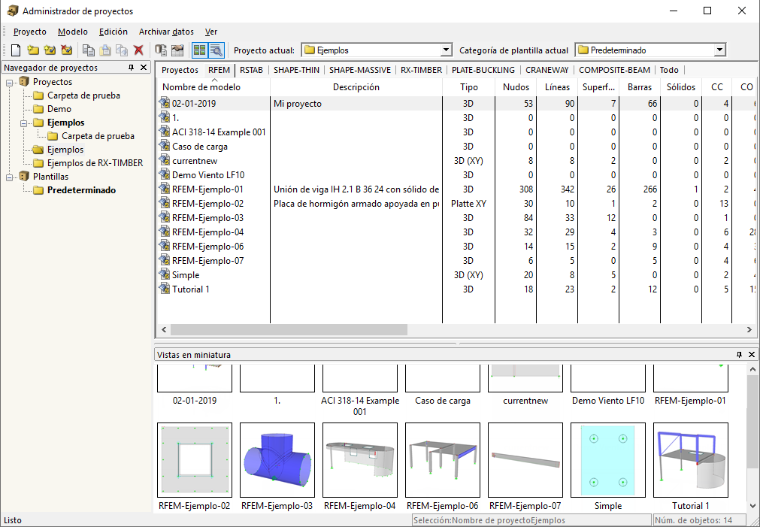Toggle the details magnifier view button
Screen dimensions: 760x527
point(216,50)
